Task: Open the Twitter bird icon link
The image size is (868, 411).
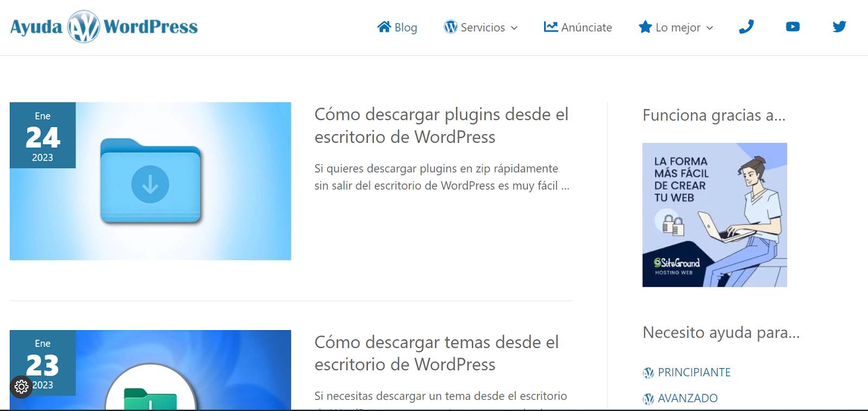Action: (x=839, y=27)
